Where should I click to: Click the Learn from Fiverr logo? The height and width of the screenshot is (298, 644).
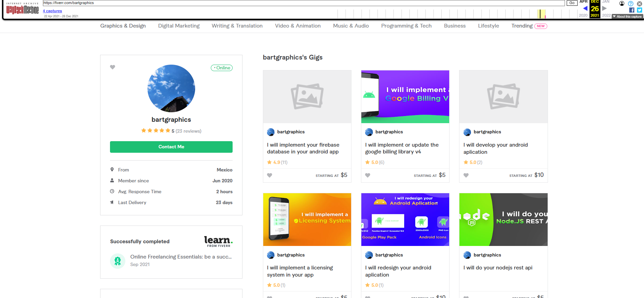(218, 241)
